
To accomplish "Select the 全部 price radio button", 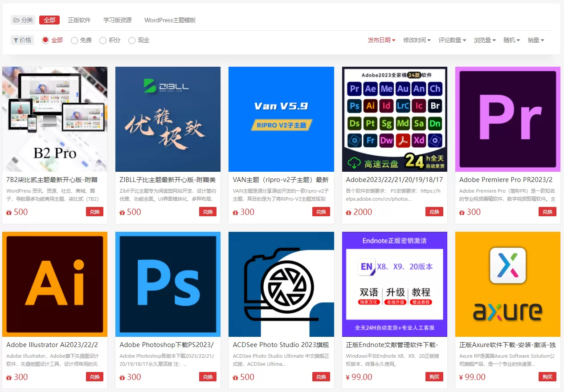I will [x=45, y=40].
